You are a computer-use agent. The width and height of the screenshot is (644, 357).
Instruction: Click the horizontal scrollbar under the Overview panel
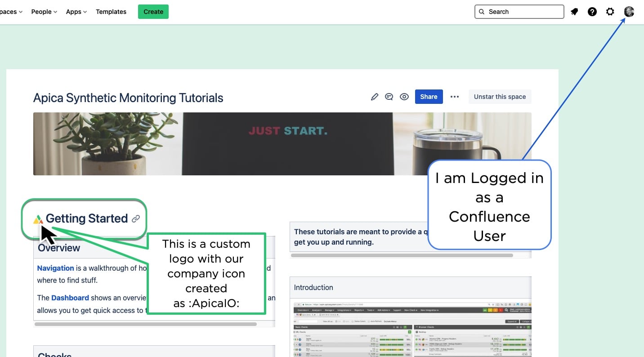tap(145, 324)
